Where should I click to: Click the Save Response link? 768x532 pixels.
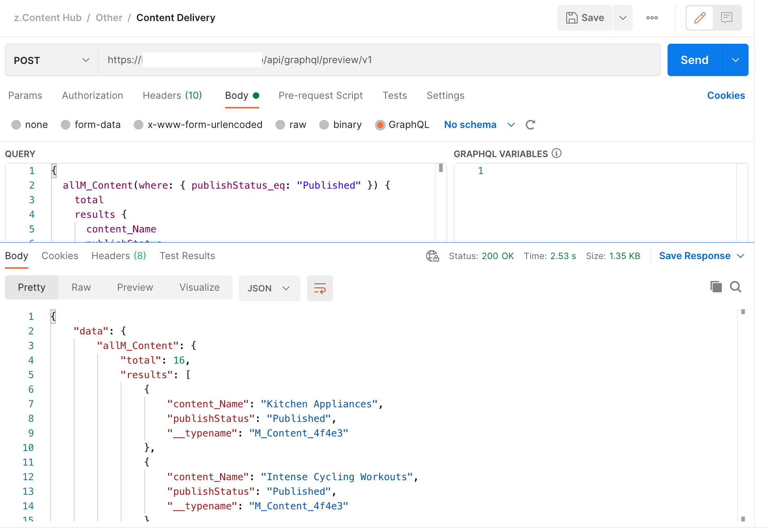pos(695,256)
